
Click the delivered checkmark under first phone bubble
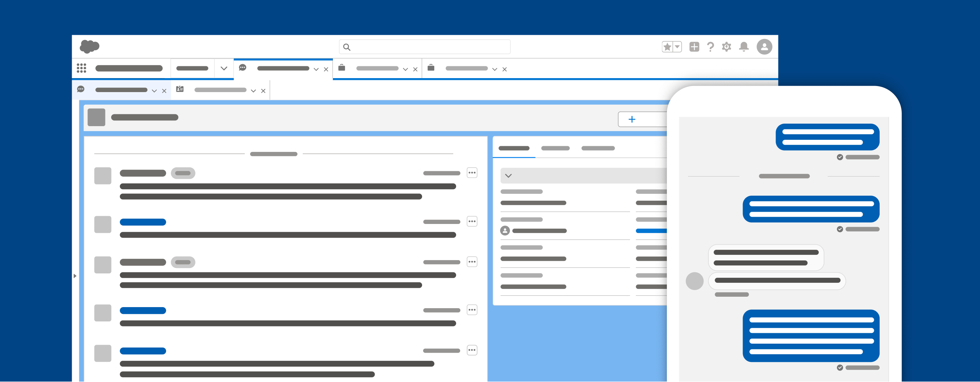tap(840, 157)
